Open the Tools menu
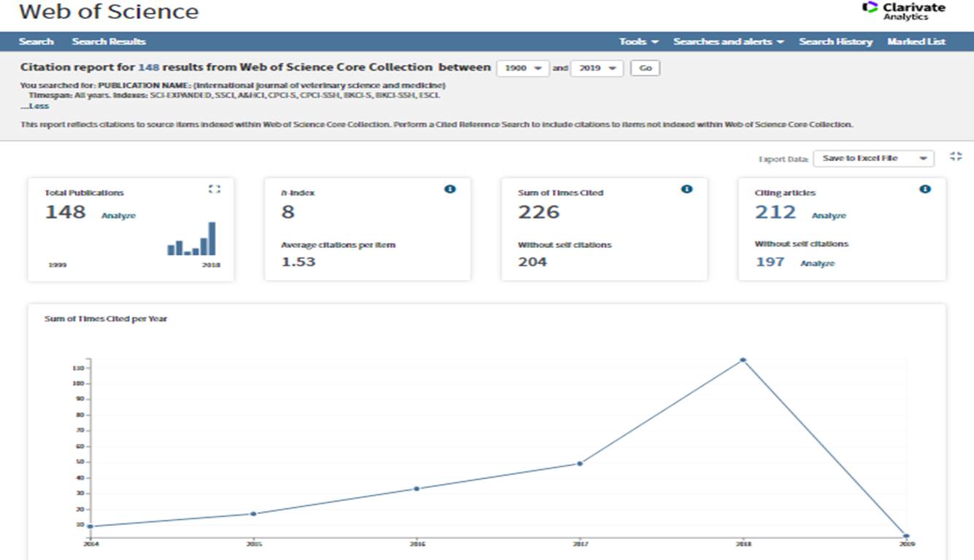Viewport: 974px width, 560px height. tap(638, 42)
